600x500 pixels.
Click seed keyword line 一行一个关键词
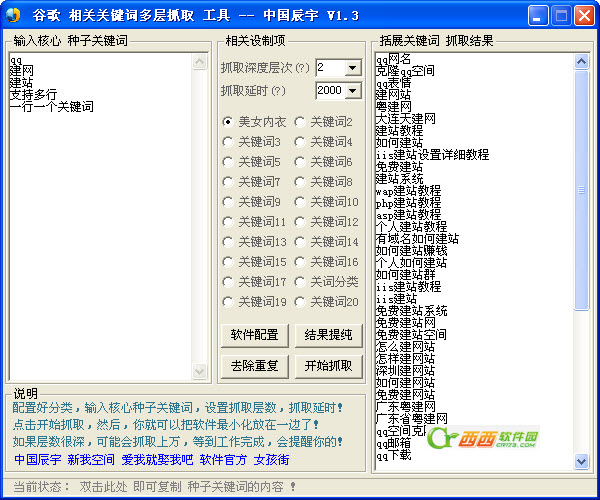point(52,107)
